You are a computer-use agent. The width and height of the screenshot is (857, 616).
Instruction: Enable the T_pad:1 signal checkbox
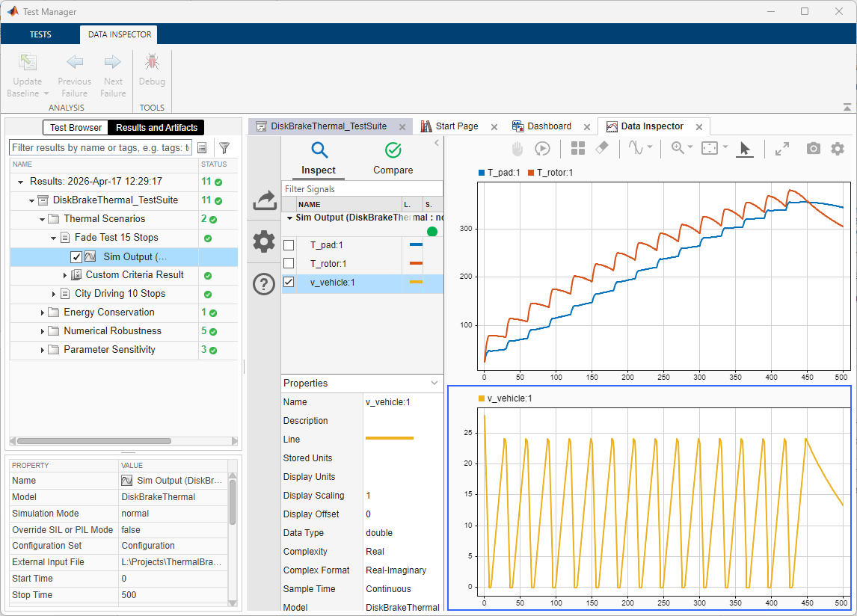click(x=289, y=245)
